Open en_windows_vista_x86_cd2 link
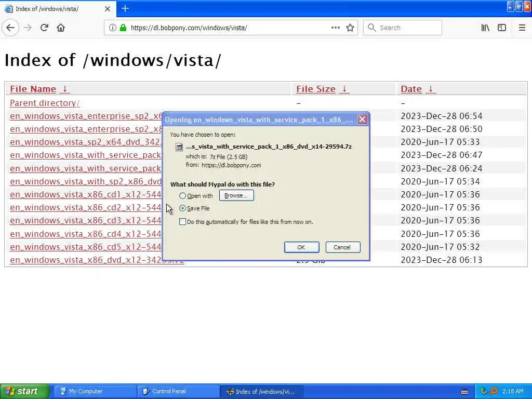The image size is (532, 399). (x=86, y=207)
